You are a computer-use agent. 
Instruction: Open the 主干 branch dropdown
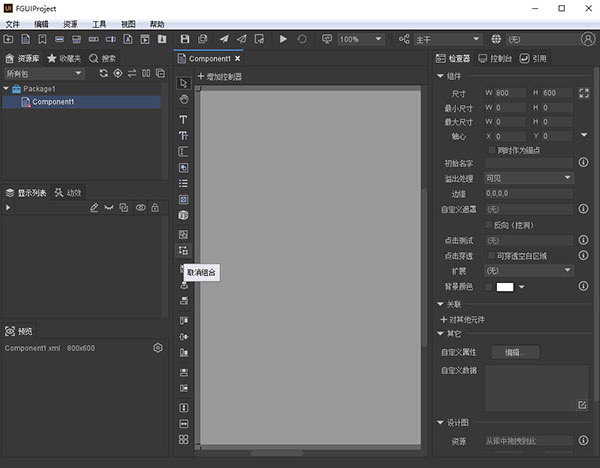(447, 39)
